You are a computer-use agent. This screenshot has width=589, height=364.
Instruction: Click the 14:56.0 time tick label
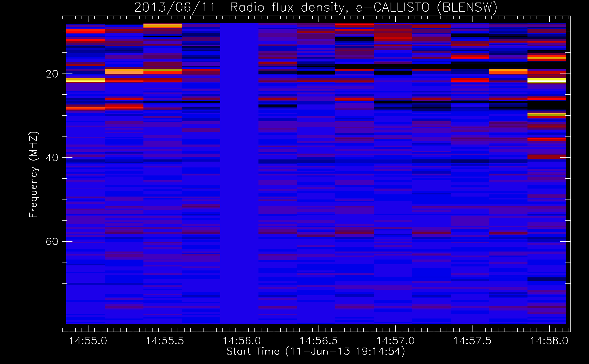pos(242,341)
